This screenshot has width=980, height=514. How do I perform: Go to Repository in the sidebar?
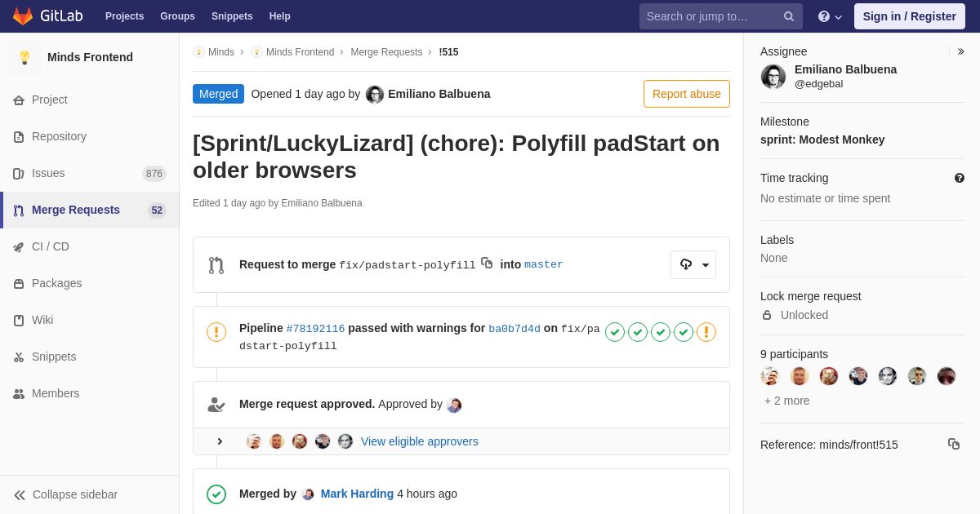[90, 136]
